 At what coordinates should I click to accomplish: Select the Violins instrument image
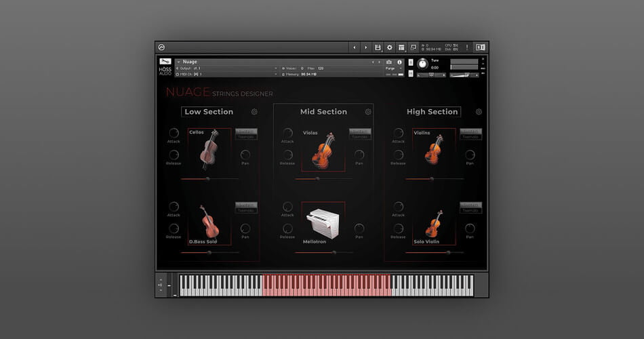(434, 150)
